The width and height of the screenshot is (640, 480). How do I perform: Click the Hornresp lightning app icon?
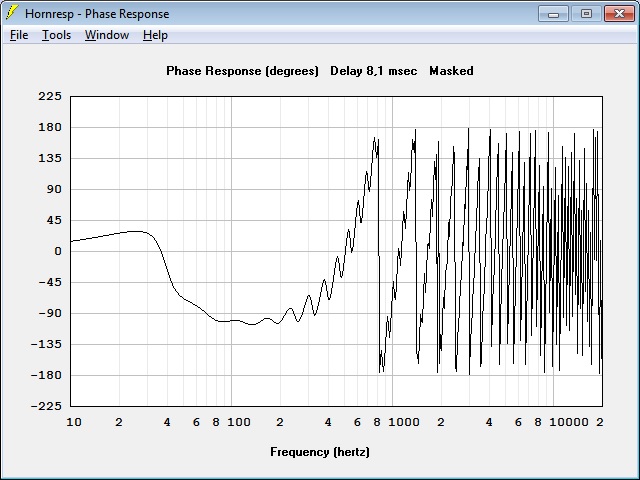pyautogui.click(x=12, y=13)
